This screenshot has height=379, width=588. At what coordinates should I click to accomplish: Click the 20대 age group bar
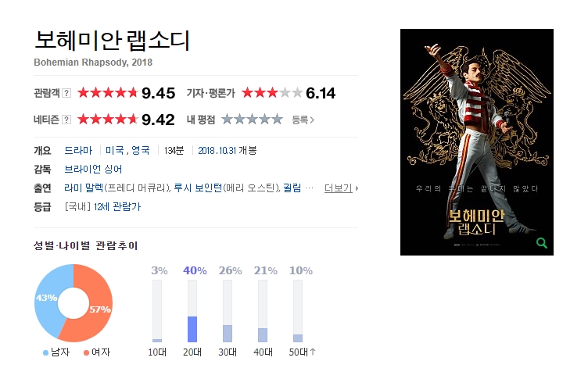(x=192, y=311)
